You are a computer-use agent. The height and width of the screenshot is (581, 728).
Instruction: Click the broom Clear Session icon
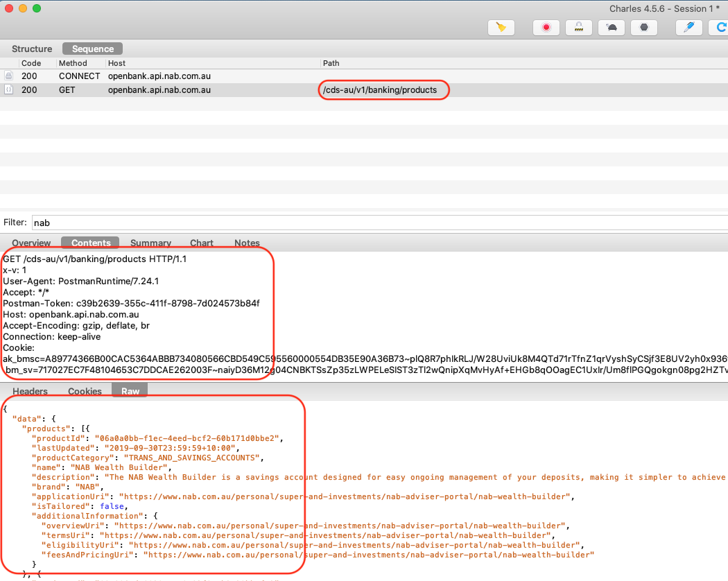point(501,27)
